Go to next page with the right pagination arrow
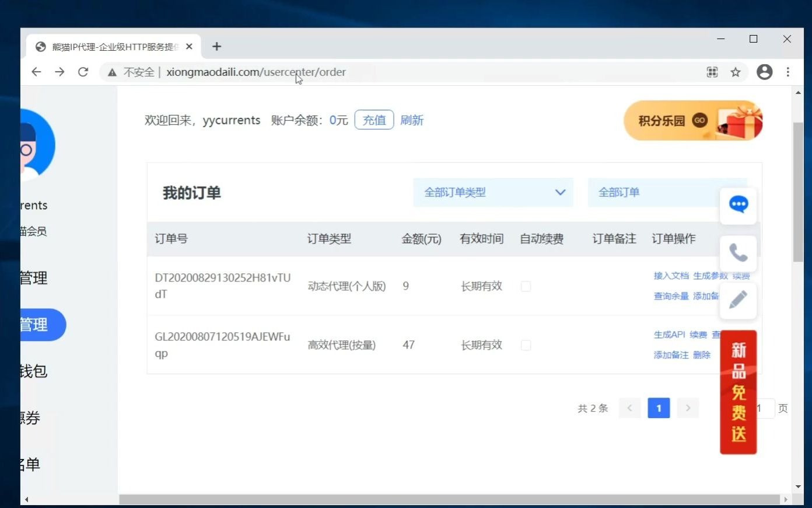The height and width of the screenshot is (508, 812). click(688, 408)
